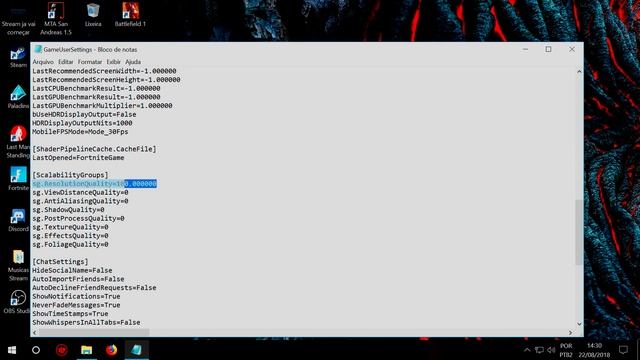The image size is (640, 360).
Task: Click the horizontal scrollbar thumb
Action: tap(94, 333)
